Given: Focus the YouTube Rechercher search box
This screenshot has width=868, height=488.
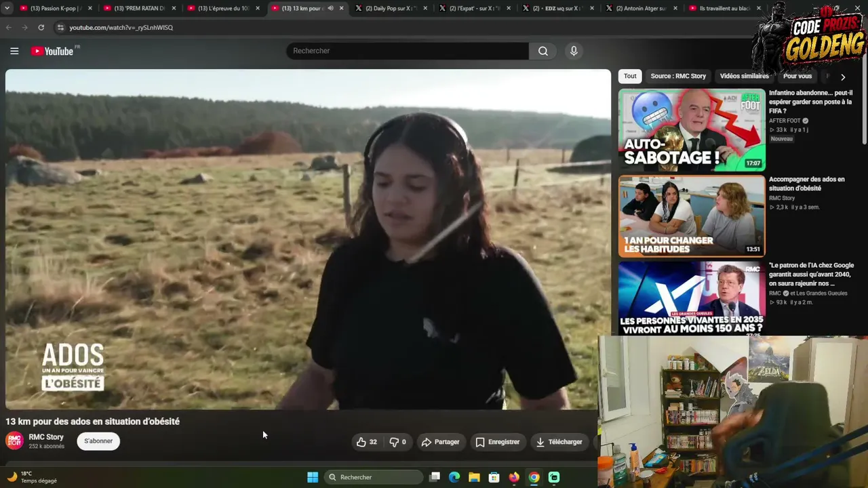Looking at the screenshot, I should pos(408,51).
